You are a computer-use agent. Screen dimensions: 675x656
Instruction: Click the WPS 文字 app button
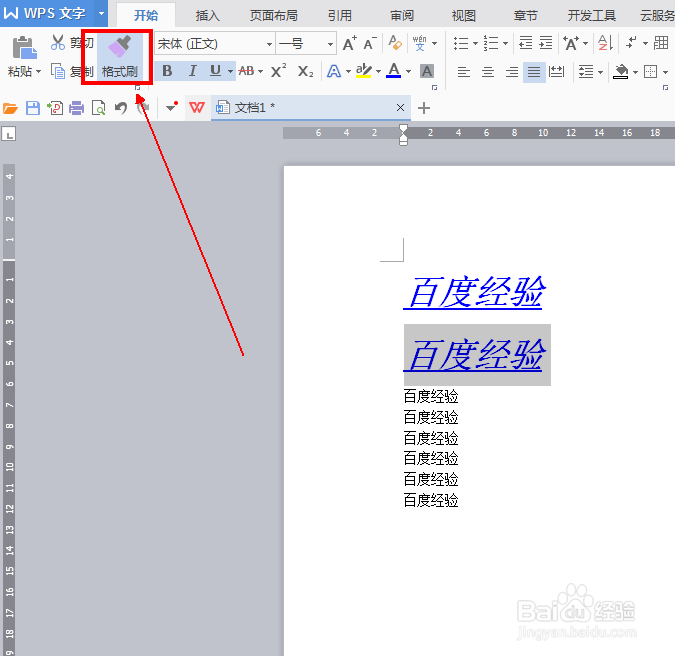tap(47, 13)
